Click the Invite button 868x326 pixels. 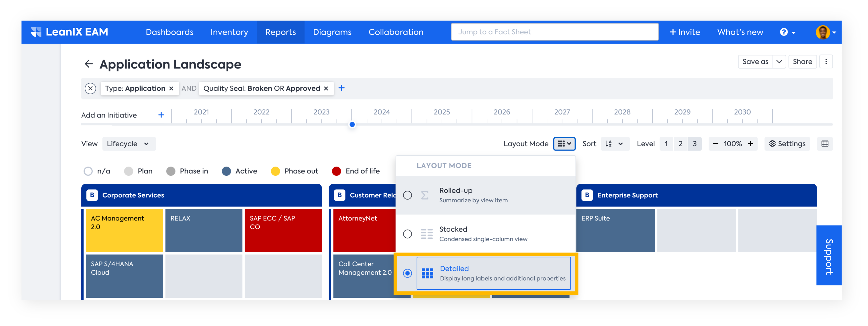click(x=684, y=32)
